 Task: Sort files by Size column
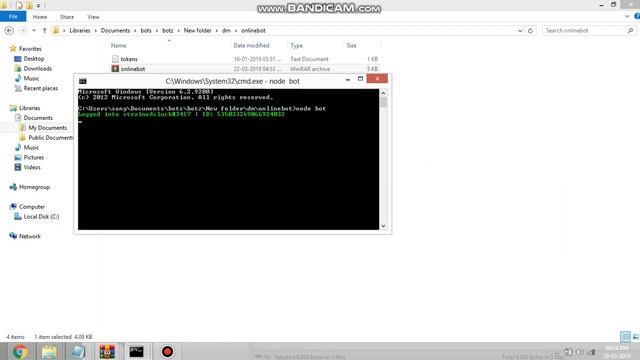pyautogui.click(x=351, y=45)
